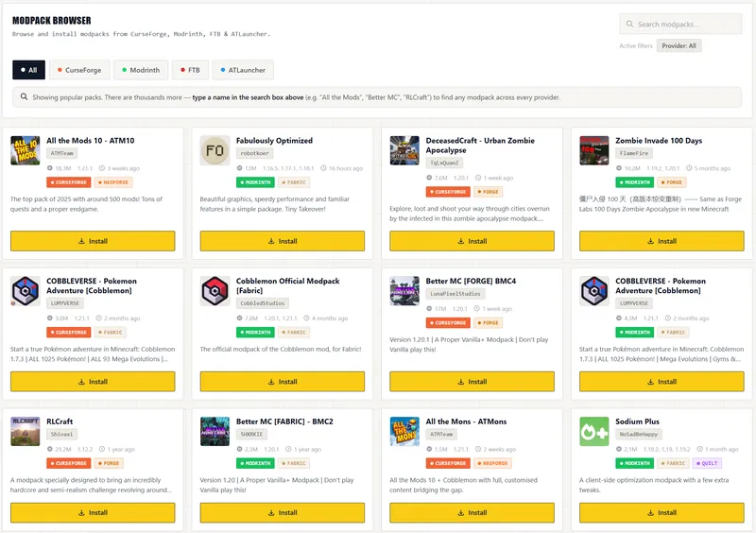The width and height of the screenshot is (756, 533).
Task: Click the SHXRKIE author tag
Action: pos(251,434)
